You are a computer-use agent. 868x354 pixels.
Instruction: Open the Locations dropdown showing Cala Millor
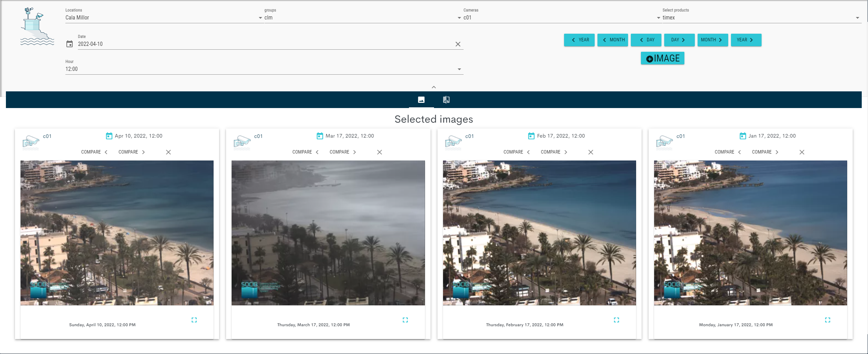tap(163, 18)
